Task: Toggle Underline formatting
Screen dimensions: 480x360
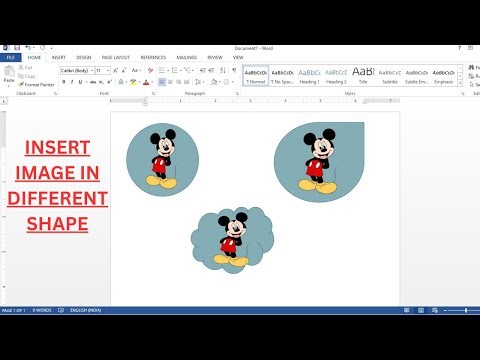Action: point(80,82)
